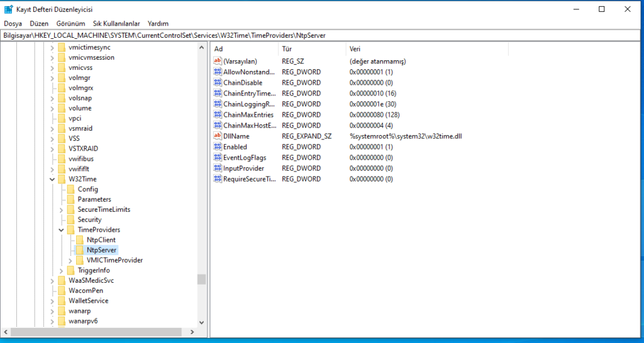644x343 pixels.
Task: Click the tree pane vertical scrollbar thumb
Action: tap(201, 279)
